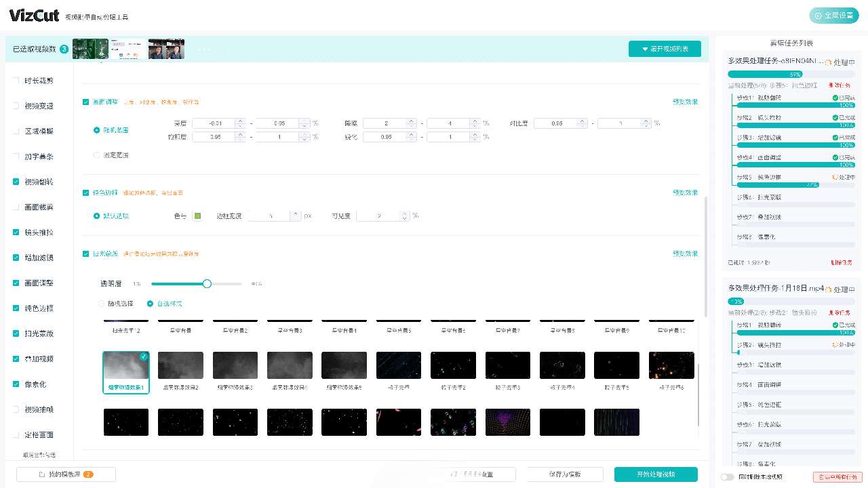Select the purple grid mask thumbnail
Screen dimensions: 868x488
coord(508,422)
